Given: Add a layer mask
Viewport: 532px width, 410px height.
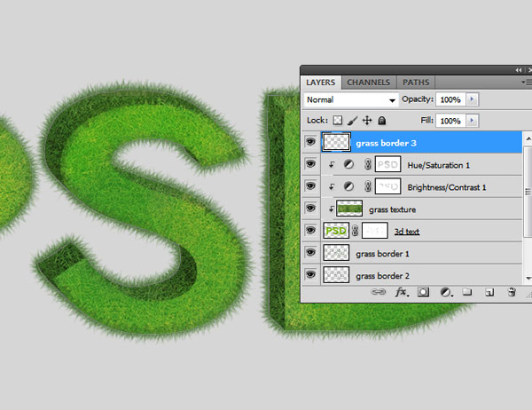Looking at the screenshot, I should click(423, 291).
